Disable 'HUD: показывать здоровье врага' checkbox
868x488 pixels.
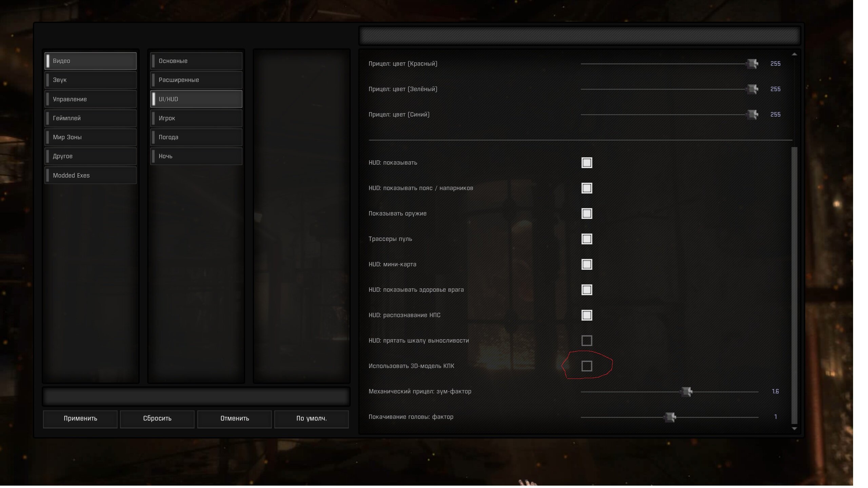click(x=587, y=290)
